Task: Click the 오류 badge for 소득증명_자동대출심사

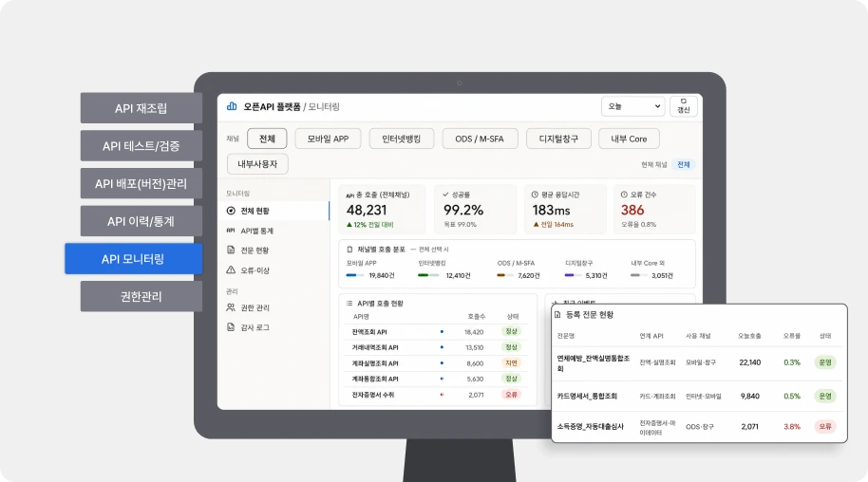Action: point(825,427)
